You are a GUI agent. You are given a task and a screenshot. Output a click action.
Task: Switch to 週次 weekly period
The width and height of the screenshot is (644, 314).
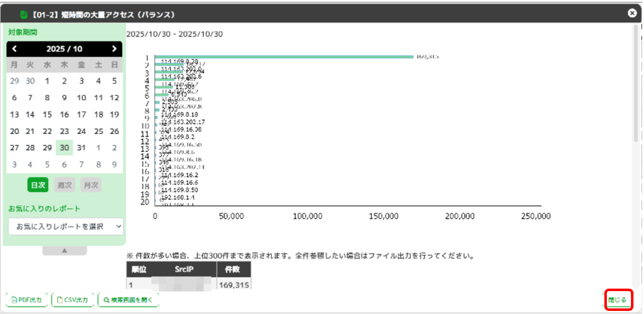[x=64, y=185]
